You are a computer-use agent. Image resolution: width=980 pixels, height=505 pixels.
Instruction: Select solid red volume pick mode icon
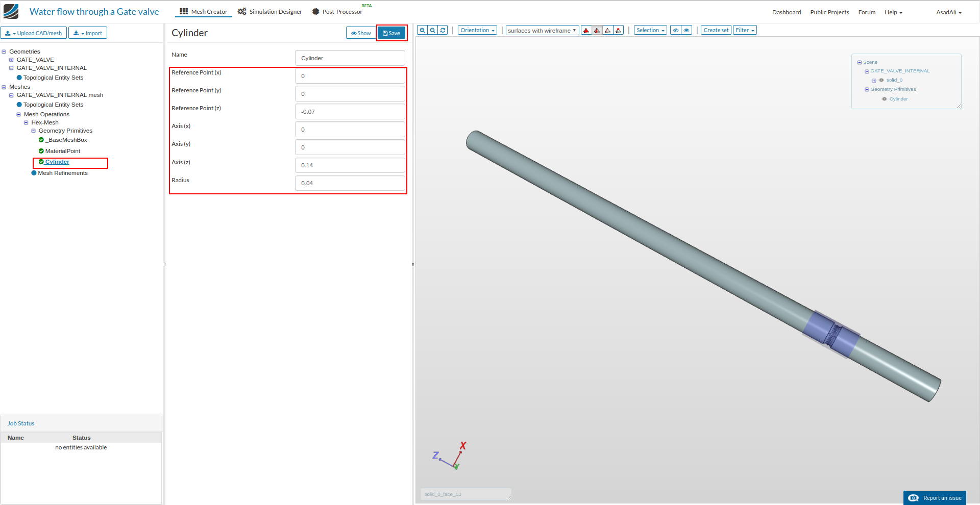586,30
